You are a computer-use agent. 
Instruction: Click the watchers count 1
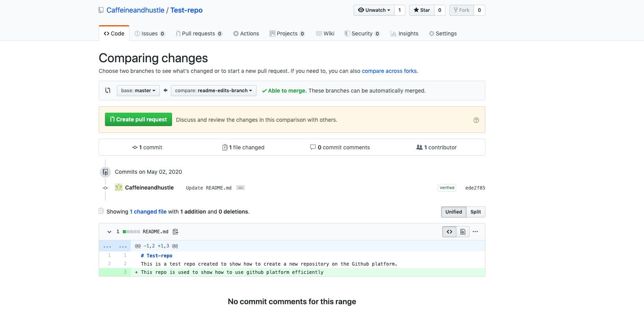(x=400, y=10)
